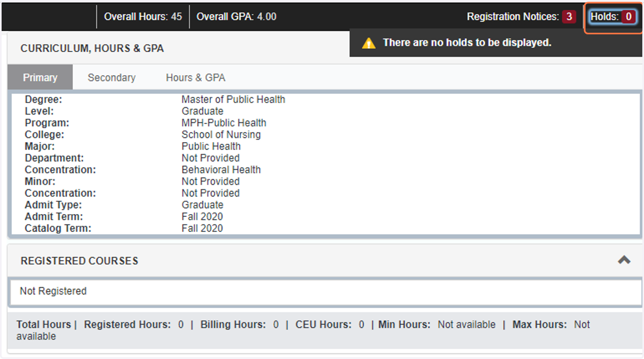
Task: Select the Level label
Action: 39,111
